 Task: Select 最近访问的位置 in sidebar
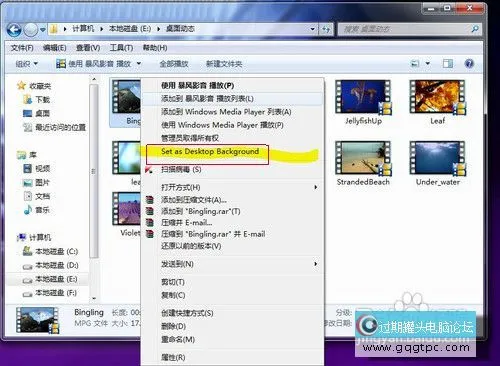pyautogui.click(x=55, y=127)
